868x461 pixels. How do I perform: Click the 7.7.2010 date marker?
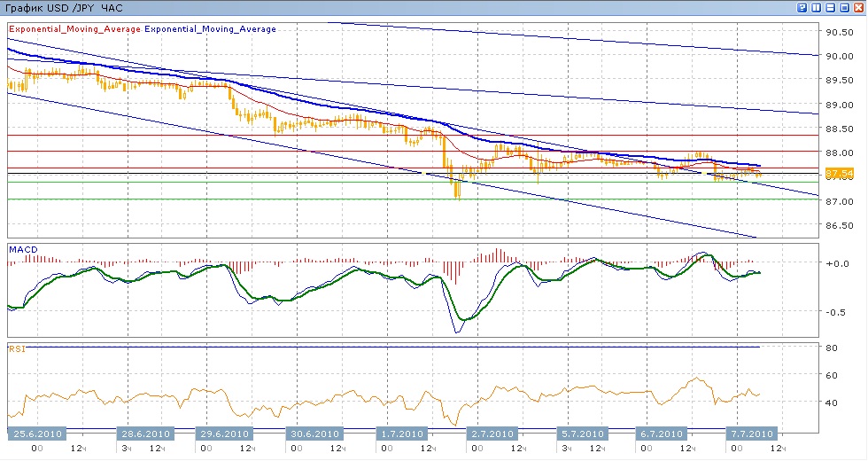coord(753,434)
